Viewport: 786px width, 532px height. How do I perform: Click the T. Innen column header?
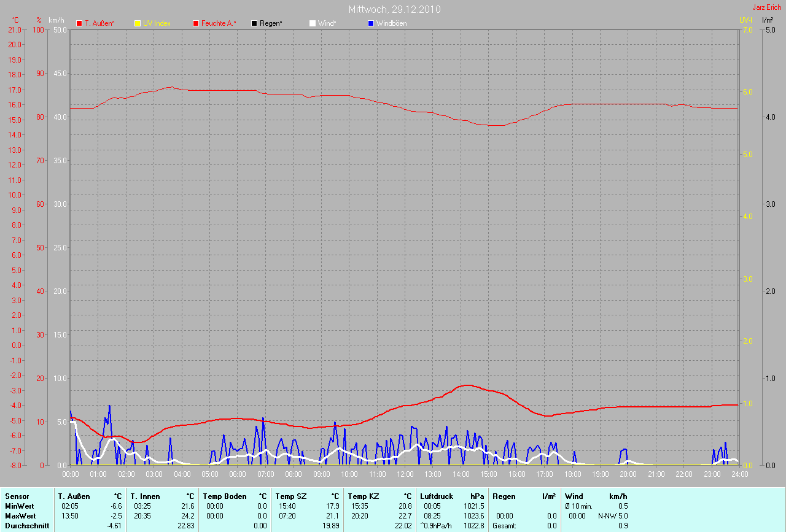click(x=146, y=496)
